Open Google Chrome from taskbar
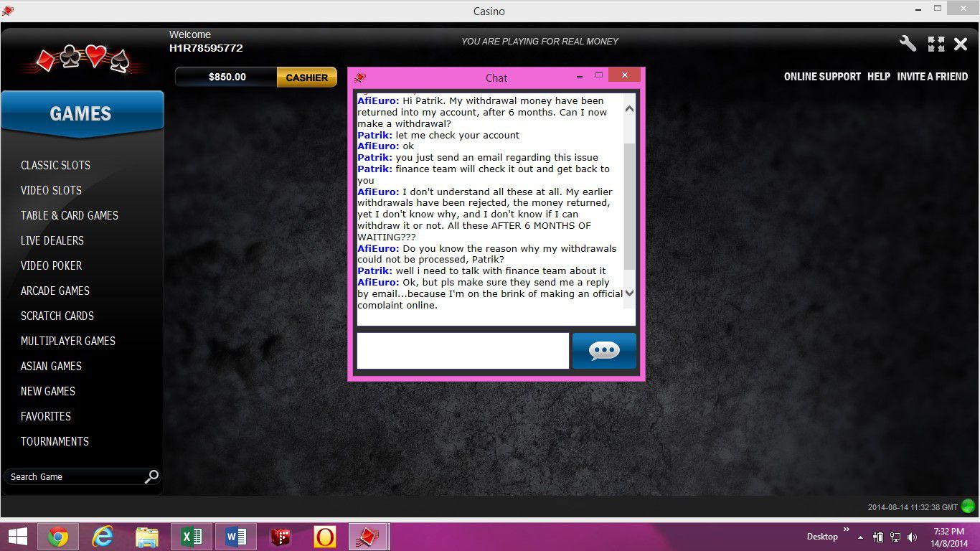 (58, 537)
